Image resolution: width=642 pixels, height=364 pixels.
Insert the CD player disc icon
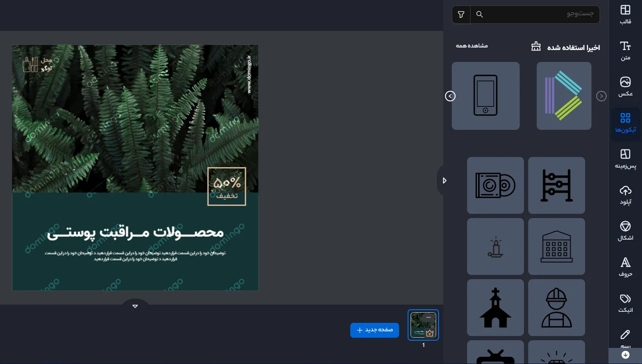[496, 185]
